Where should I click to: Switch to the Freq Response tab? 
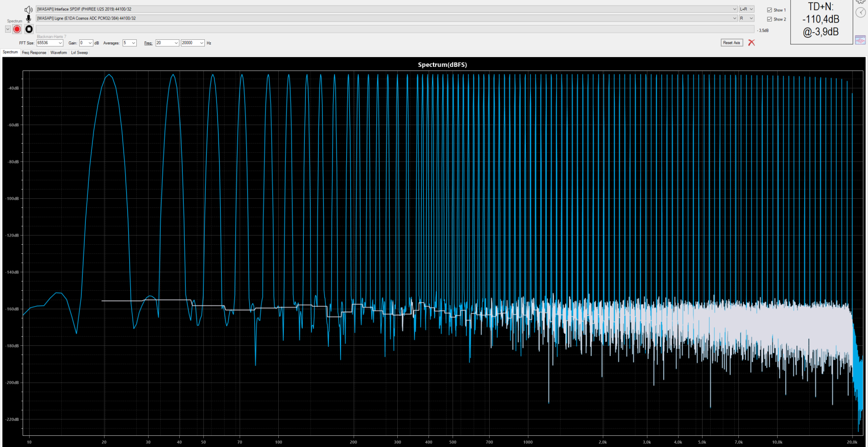(x=34, y=53)
